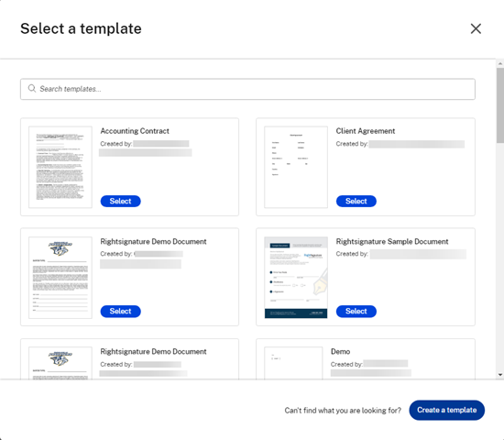The height and width of the screenshot is (440, 504).
Task: Create a template using the bottom button
Action: pyautogui.click(x=447, y=410)
